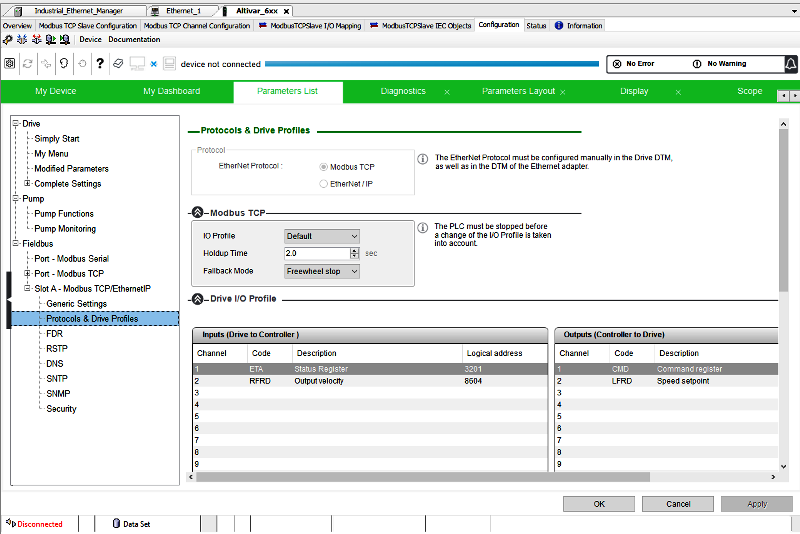Viewport: 800px width, 534px height.
Task: Open the Fallback Mode dropdown
Action: [x=321, y=271]
